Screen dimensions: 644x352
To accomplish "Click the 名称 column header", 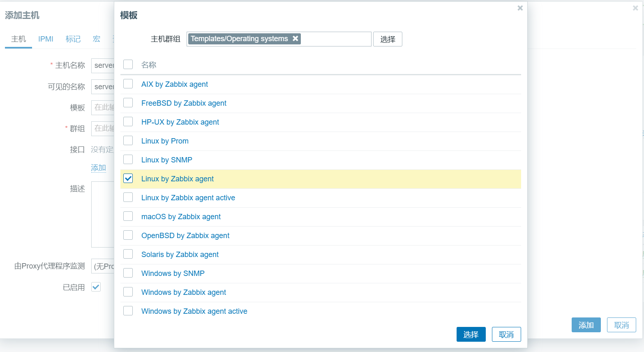I will coord(149,65).
